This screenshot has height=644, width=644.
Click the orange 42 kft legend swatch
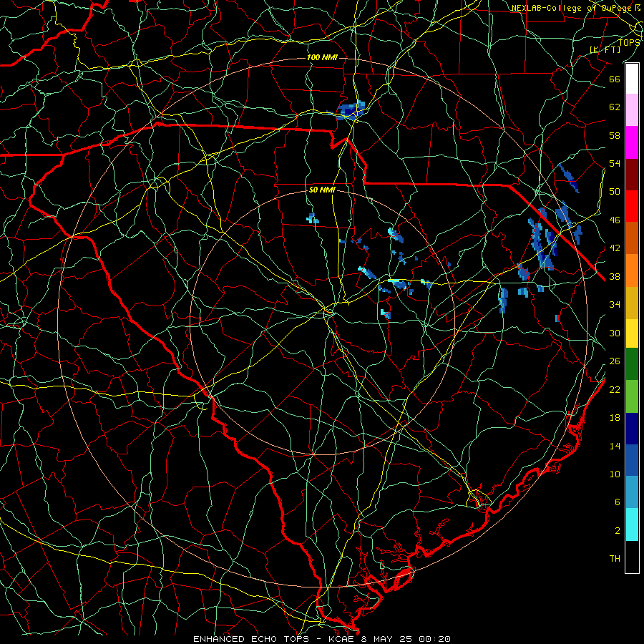(x=632, y=270)
